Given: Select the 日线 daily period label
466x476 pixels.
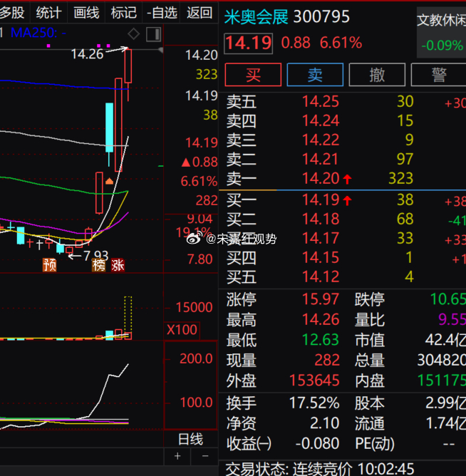Looking at the screenshot, I should tap(190, 439).
